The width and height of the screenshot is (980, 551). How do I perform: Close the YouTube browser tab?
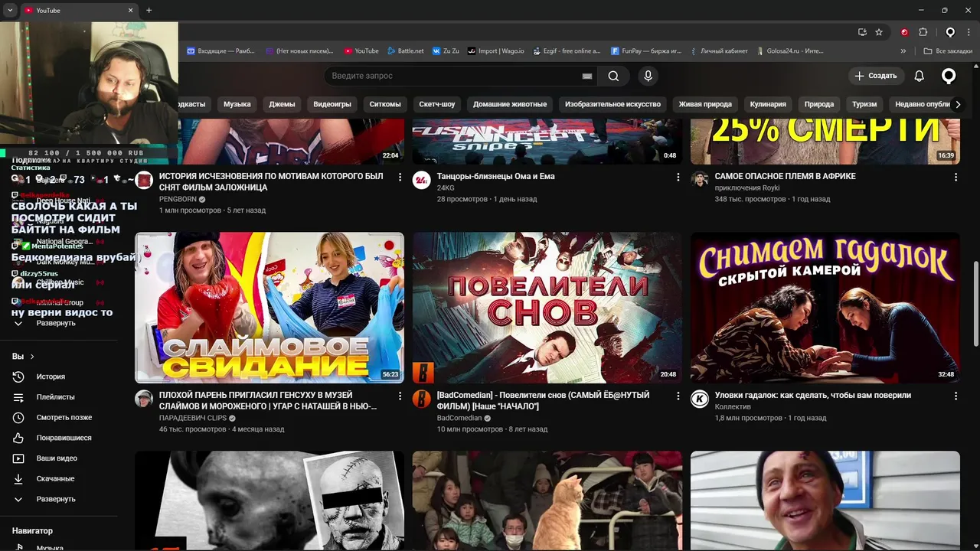pos(130,10)
